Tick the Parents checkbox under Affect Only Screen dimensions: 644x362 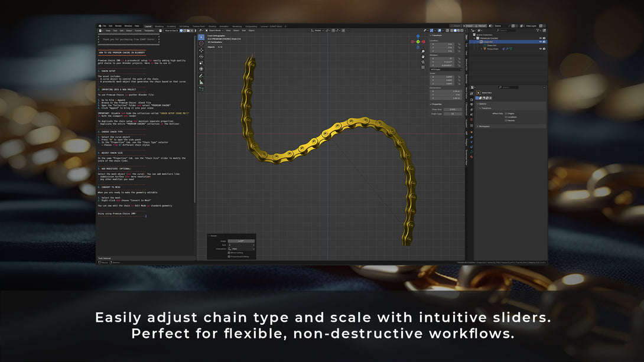coord(506,120)
